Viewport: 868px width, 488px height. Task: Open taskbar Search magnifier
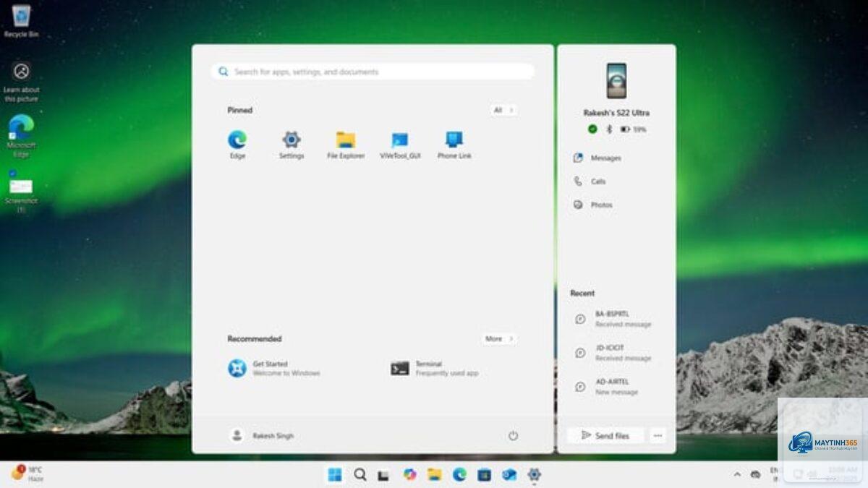pos(359,474)
